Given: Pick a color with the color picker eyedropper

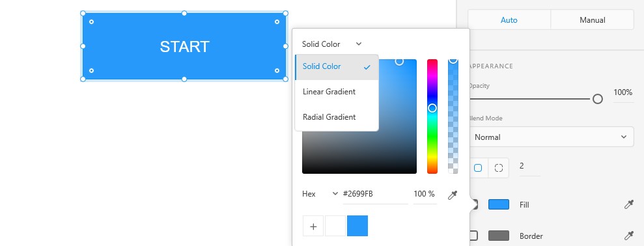Looking at the screenshot, I should point(452,195).
